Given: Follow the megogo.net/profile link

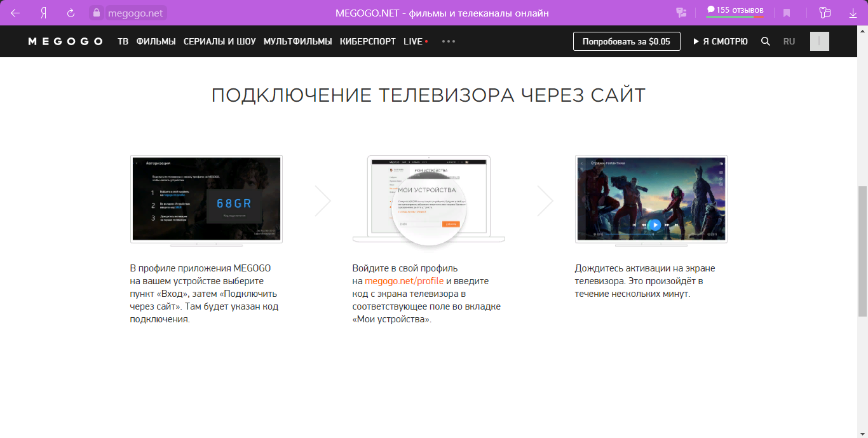Looking at the screenshot, I should click(404, 281).
